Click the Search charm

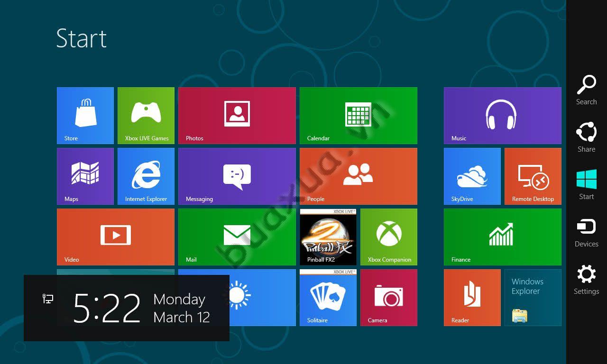(587, 90)
